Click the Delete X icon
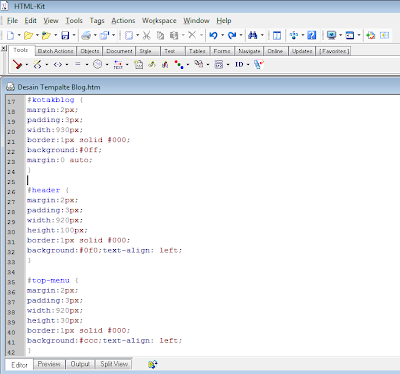This screenshot has height=374, width=400. pyautogui.click(x=192, y=35)
